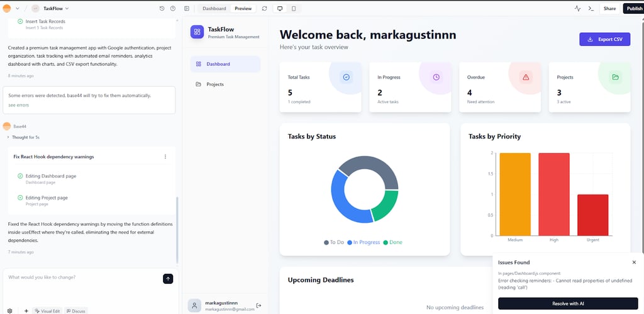The height and width of the screenshot is (314, 644).
Task: Toggle the chat sidebar panel icon
Action: [x=187, y=8]
